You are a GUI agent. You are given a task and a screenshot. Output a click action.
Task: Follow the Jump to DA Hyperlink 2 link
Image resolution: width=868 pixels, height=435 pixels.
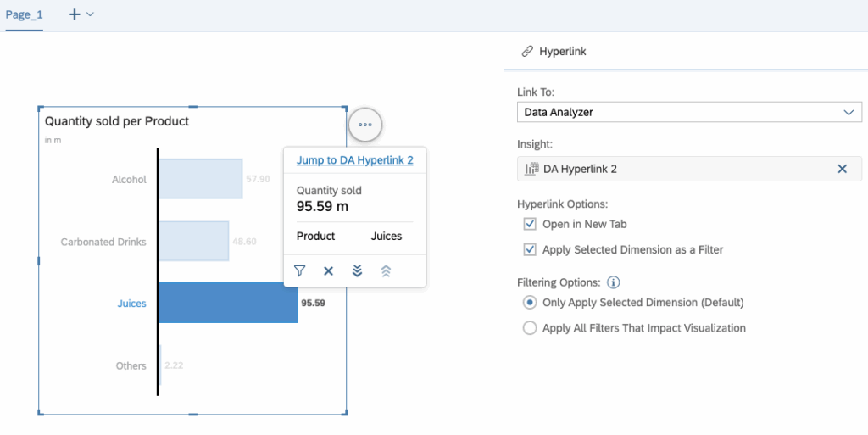pyautogui.click(x=354, y=160)
